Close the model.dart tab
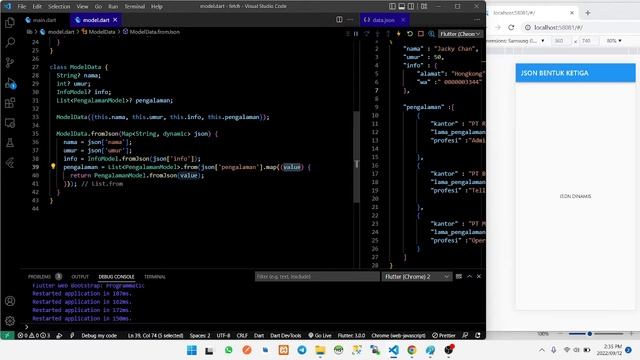 coord(115,20)
